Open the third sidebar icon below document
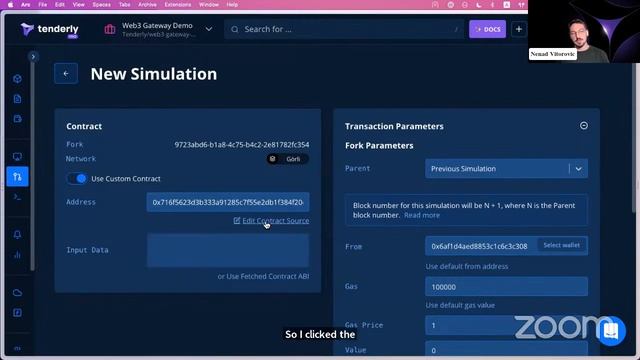The height and width of the screenshot is (360, 640). click(x=17, y=119)
